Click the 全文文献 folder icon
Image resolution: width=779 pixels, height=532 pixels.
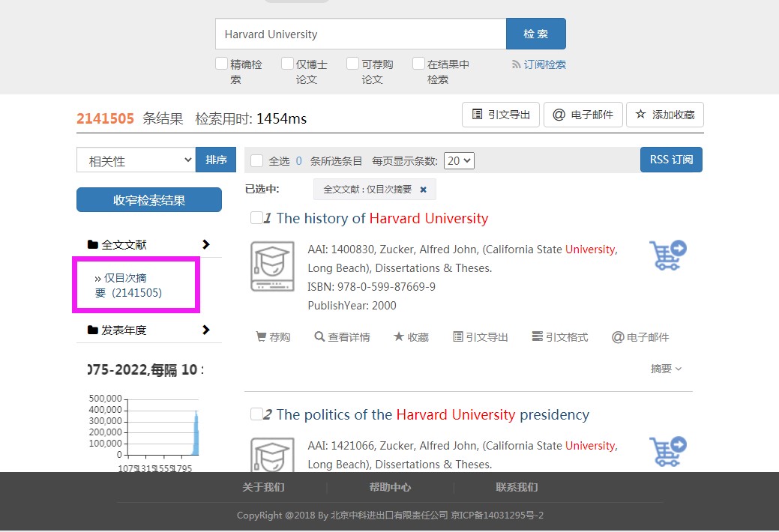coord(92,244)
